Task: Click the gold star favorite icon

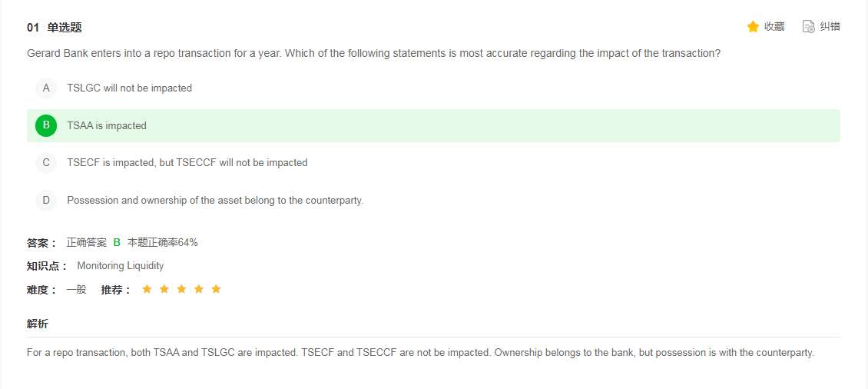Action: [x=753, y=27]
